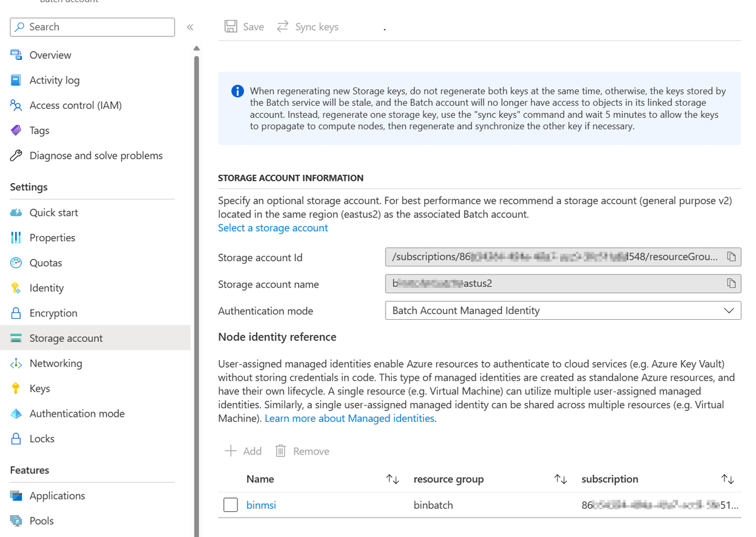Click the Tags icon
This screenshot has height=537, width=756.
tap(16, 130)
